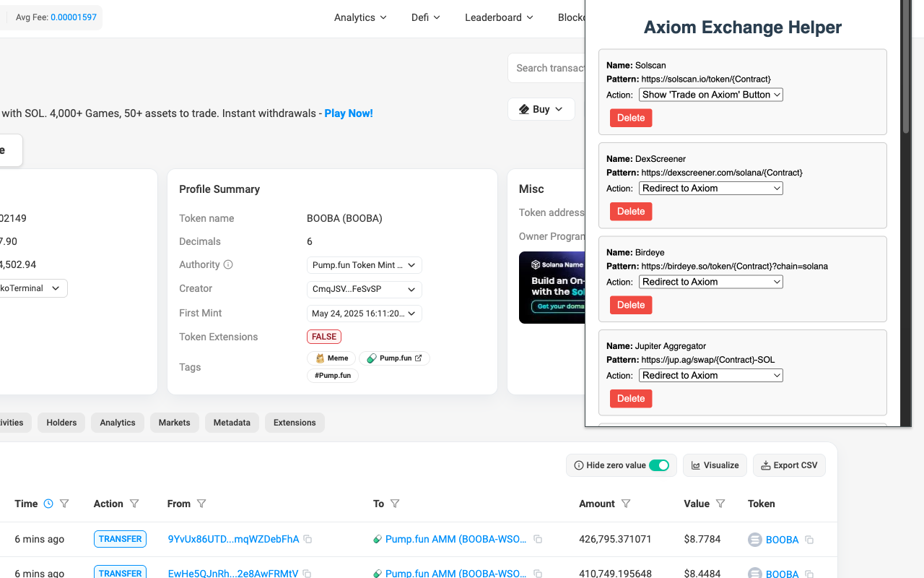Open the Analytics menu
Image resolution: width=924 pixels, height=578 pixels.
360,17
